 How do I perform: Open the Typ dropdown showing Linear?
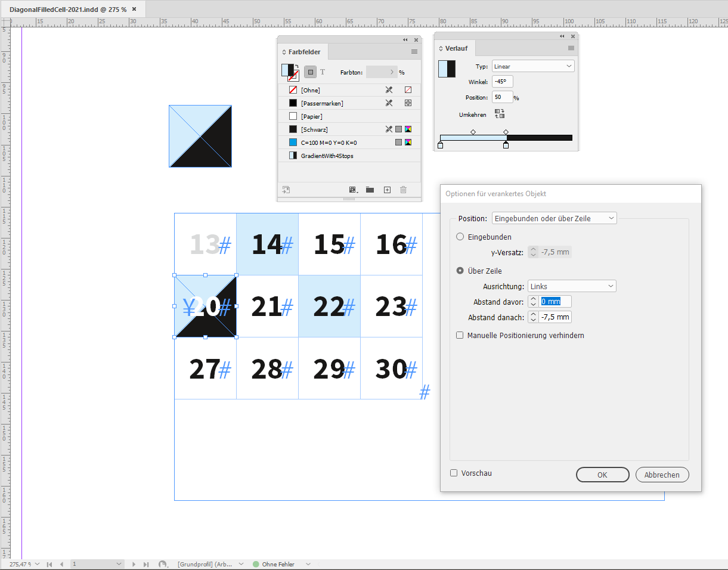tap(532, 66)
